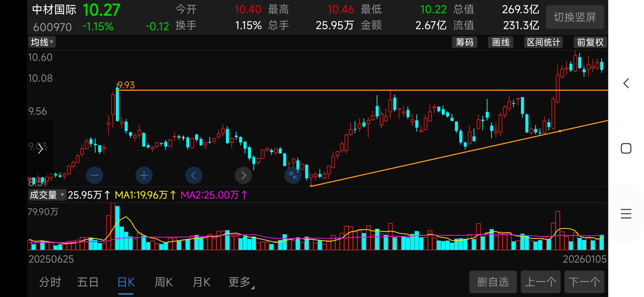Zoom out chart with minus icon
Image resolution: width=644 pixels, height=297 pixels.
94,175
